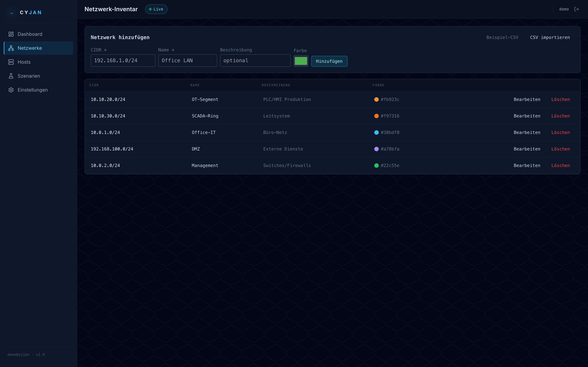Edit the OT-Segment network via Bearbeiten

pos(527,99)
